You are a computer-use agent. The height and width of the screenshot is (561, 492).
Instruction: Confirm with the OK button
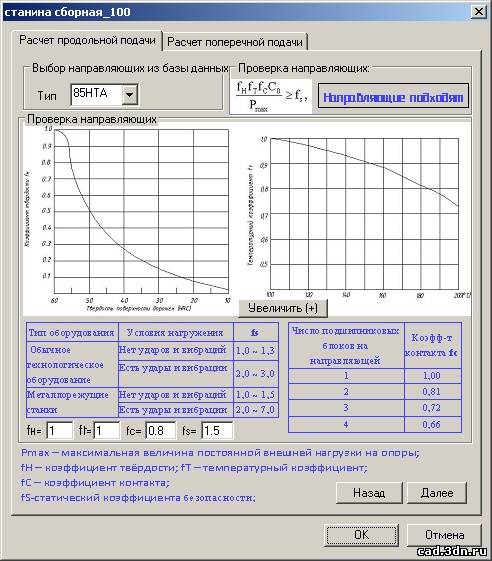point(361,535)
